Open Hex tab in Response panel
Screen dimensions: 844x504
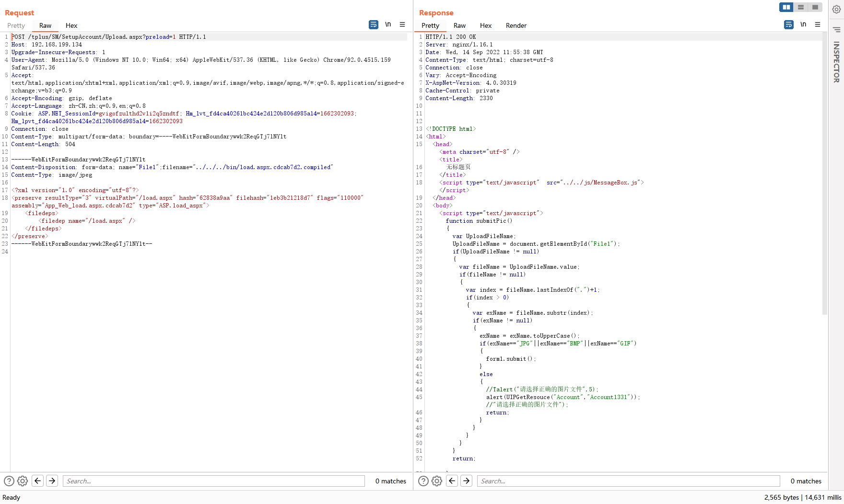pos(486,25)
